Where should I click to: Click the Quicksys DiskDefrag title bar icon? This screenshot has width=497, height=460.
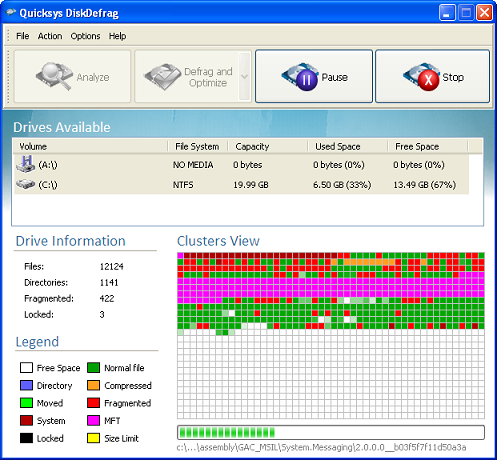11,13
